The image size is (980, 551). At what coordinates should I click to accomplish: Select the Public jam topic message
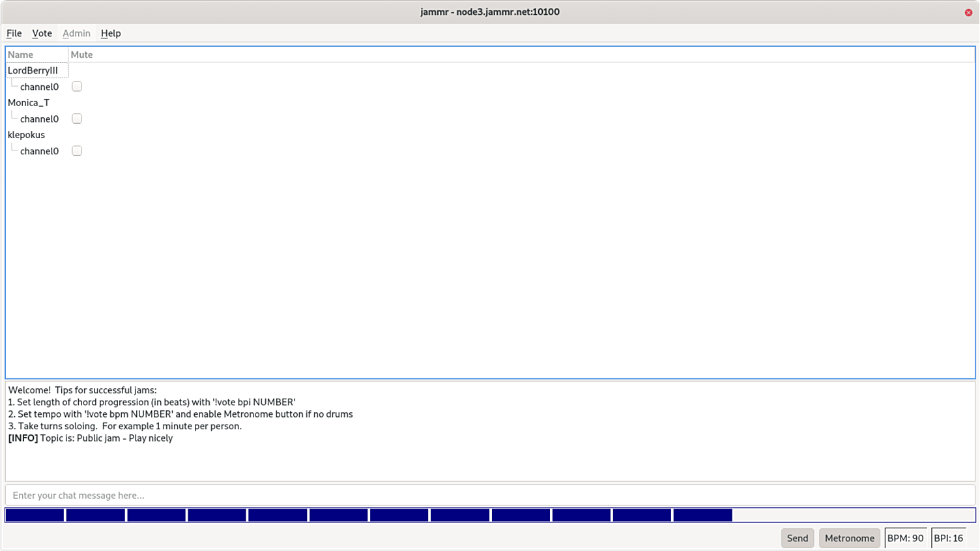tap(89, 438)
